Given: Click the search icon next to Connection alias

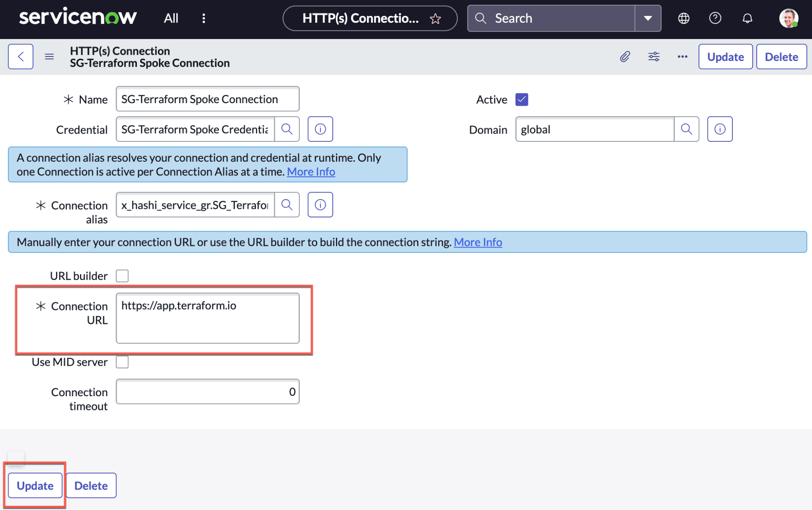Looking at the screenshot, I should tap(287, 204).
